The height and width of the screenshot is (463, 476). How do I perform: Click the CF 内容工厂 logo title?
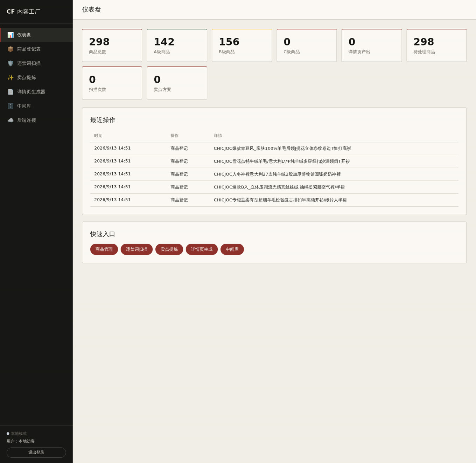pos(23,12)
